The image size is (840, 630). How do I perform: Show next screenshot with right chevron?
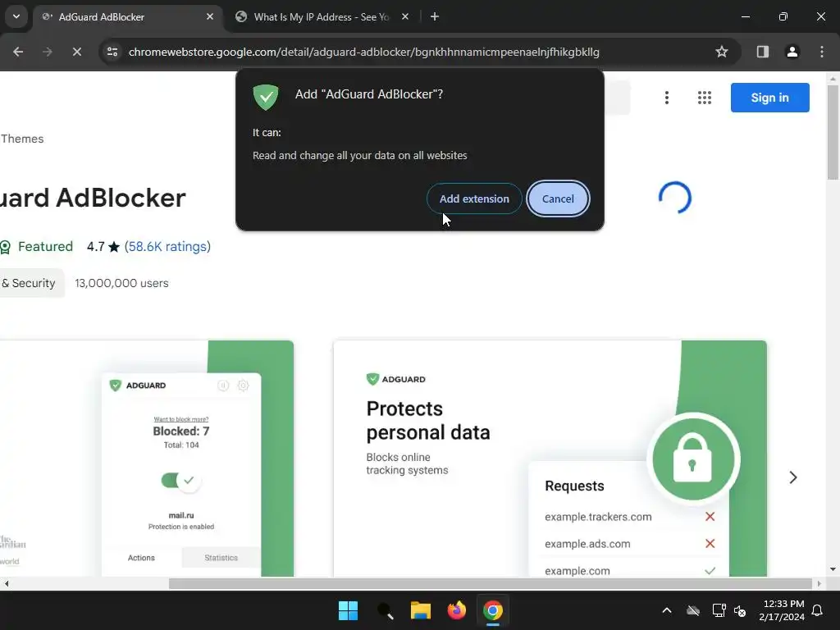793,477
